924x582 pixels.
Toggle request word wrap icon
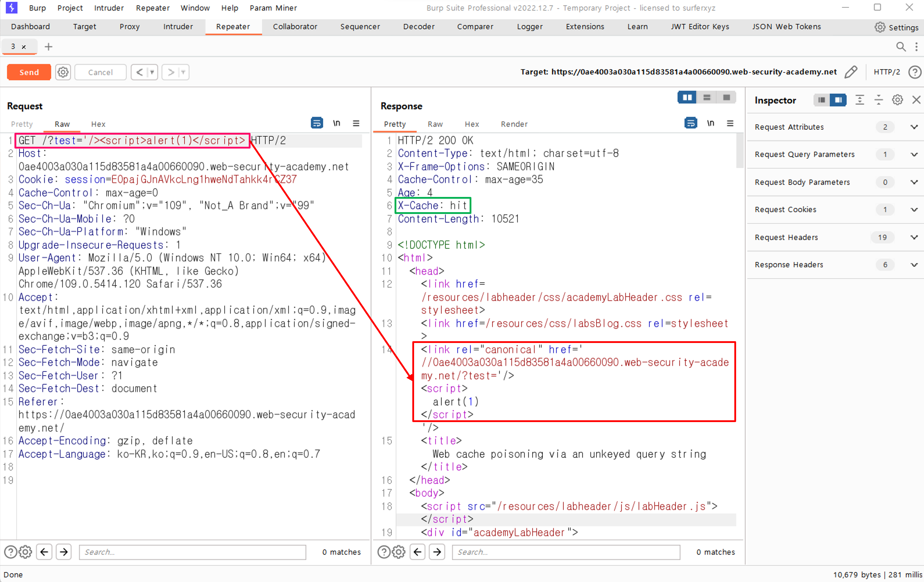pyautogui.click(x=316, y=123)
